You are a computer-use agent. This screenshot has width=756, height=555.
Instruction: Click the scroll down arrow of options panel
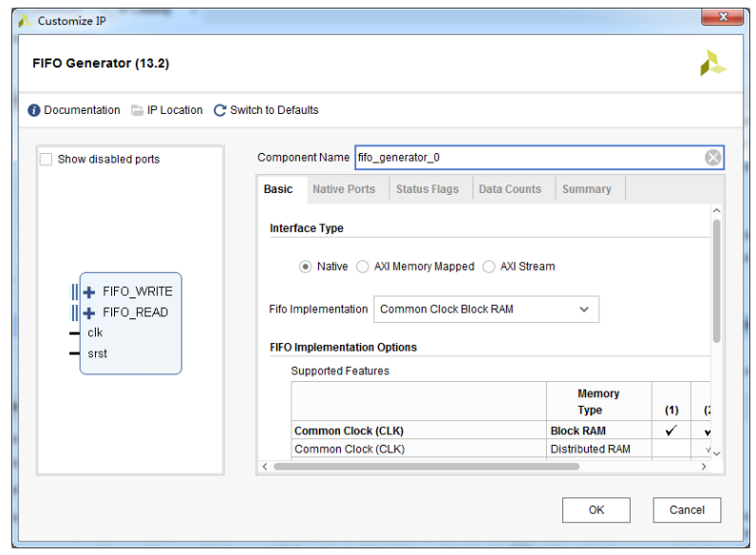[717, 453]
